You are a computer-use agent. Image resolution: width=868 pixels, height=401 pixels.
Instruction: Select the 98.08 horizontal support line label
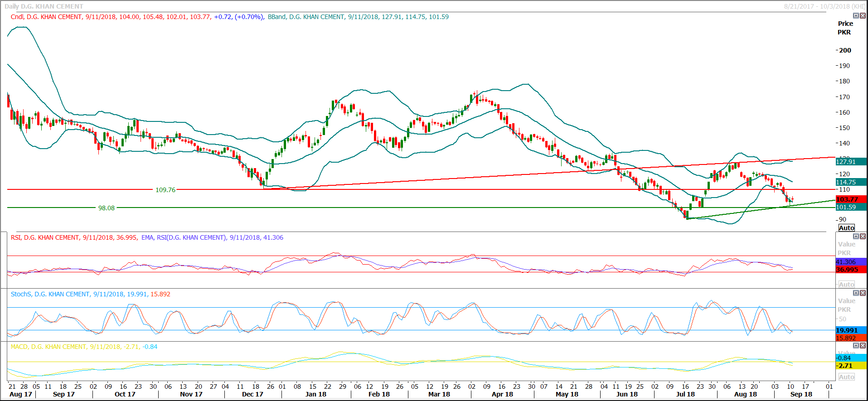(x=107, y=208)
